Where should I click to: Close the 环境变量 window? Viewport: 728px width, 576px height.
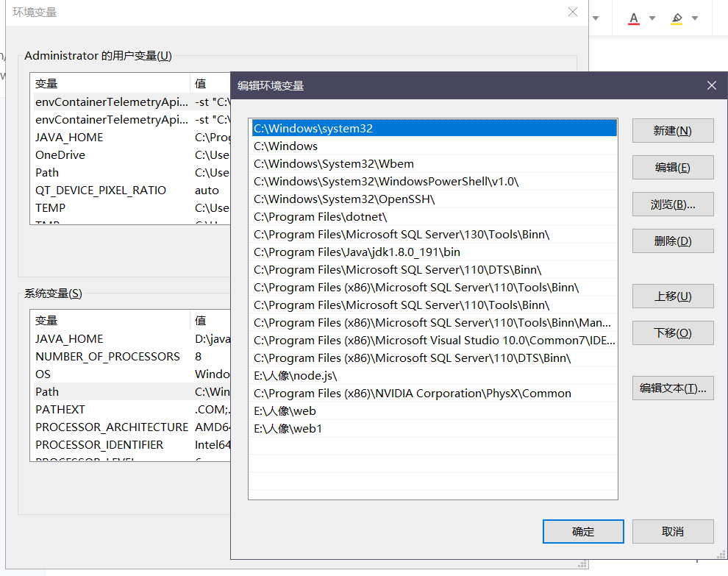[x=572, y=12]
